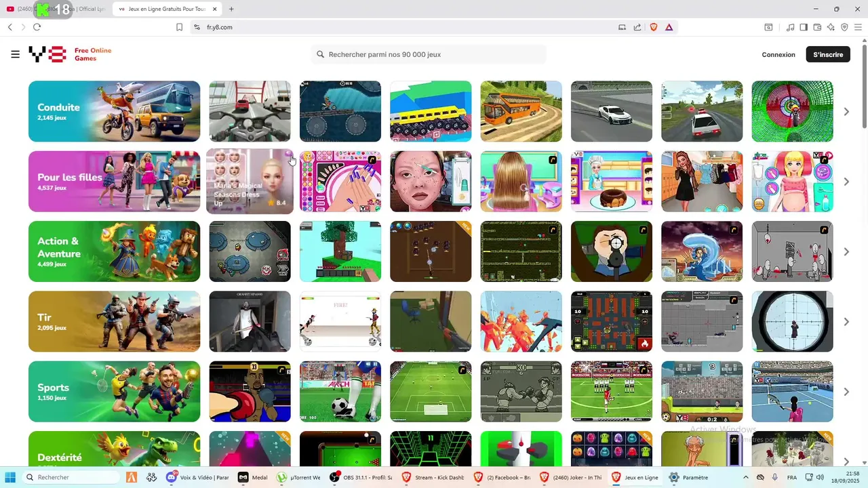Open the boxing game with player 33 thumbnail
This screenshot has width=868, height=488.
point(250,392)
